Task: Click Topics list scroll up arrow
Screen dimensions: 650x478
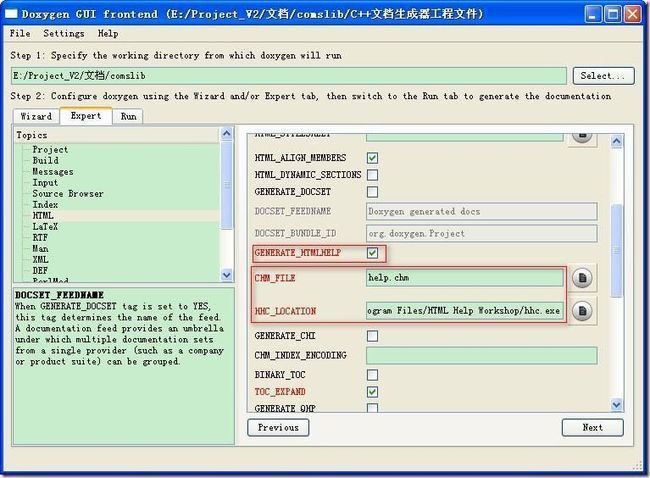Action: click(226, 133)
